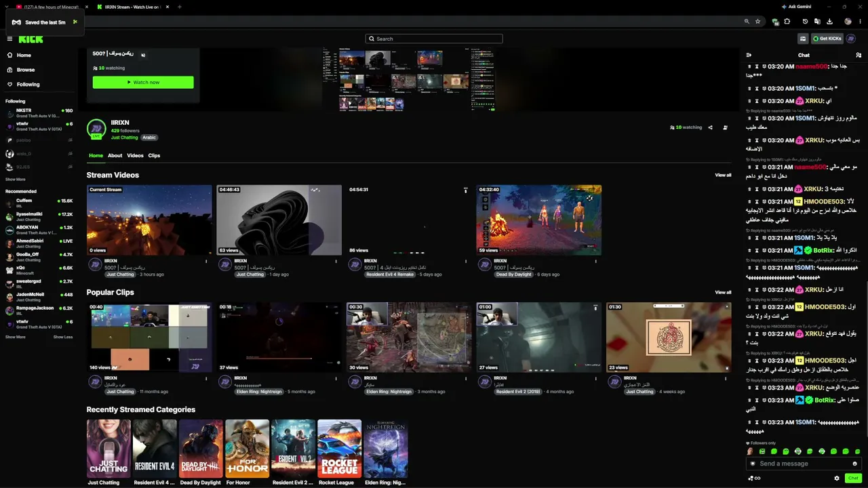Open a new browser tab
This screenshot has width=868, height=488.
[179, 7]
